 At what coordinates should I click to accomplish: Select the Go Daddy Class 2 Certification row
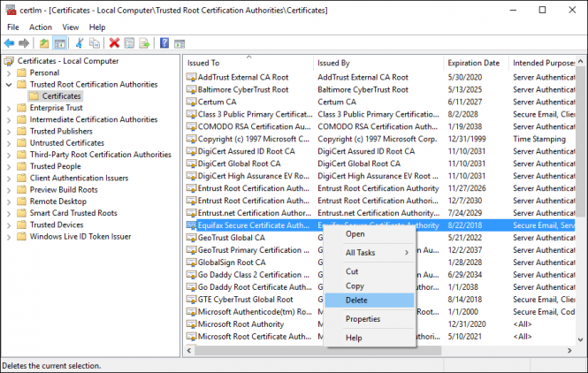(380, 275)
